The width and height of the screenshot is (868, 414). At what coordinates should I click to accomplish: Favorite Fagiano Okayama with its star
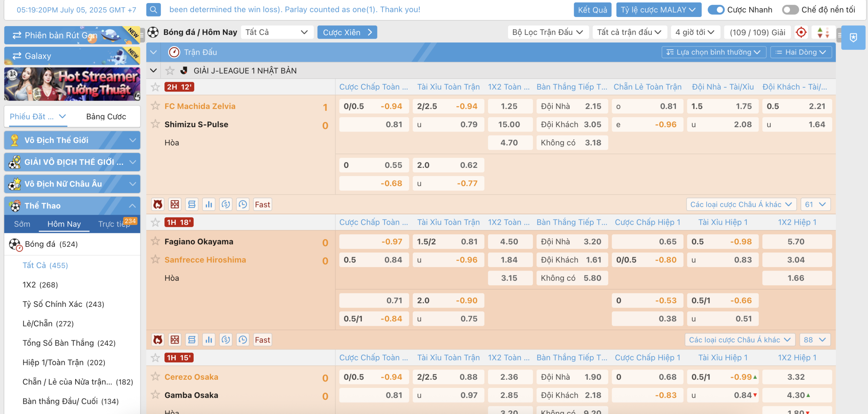point(155,241)
